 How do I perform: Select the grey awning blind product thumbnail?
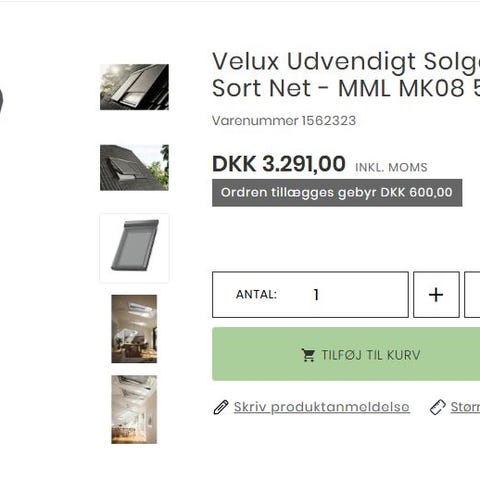(134, 248)
